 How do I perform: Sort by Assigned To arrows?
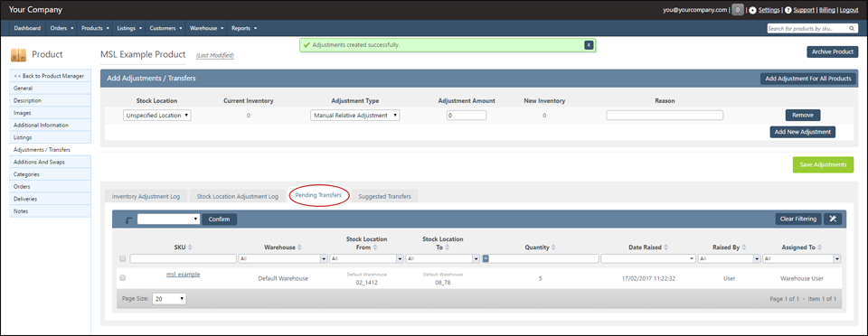coord(820,247)
